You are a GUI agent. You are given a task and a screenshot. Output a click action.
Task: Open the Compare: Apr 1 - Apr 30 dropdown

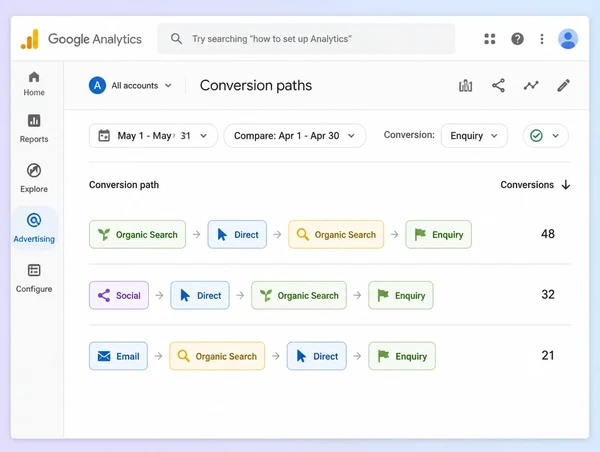tap(295, 135)
